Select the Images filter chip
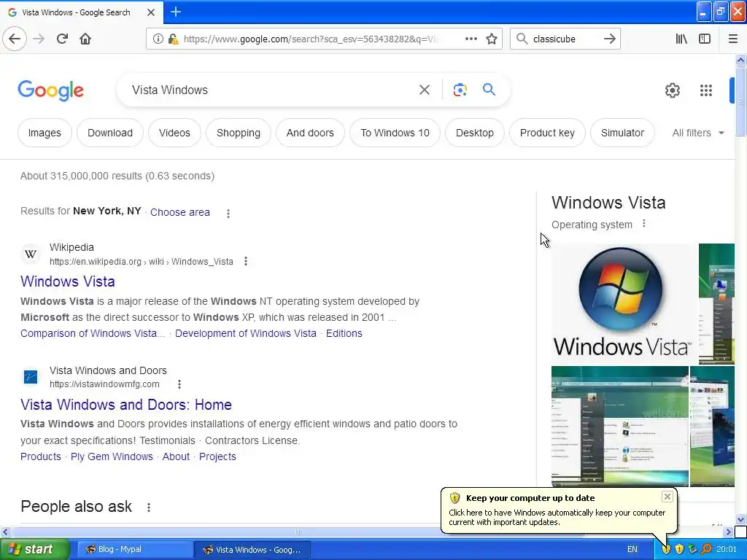 coord(44,133)
